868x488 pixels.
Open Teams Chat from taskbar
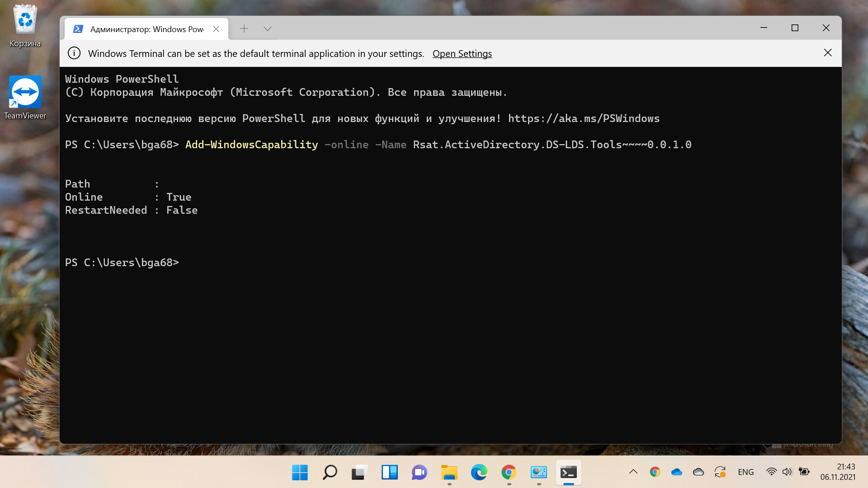[x=419, y=472]
